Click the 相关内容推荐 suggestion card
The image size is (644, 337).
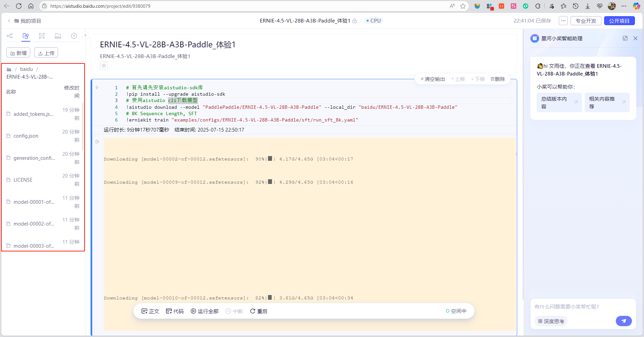coord(607,102)
